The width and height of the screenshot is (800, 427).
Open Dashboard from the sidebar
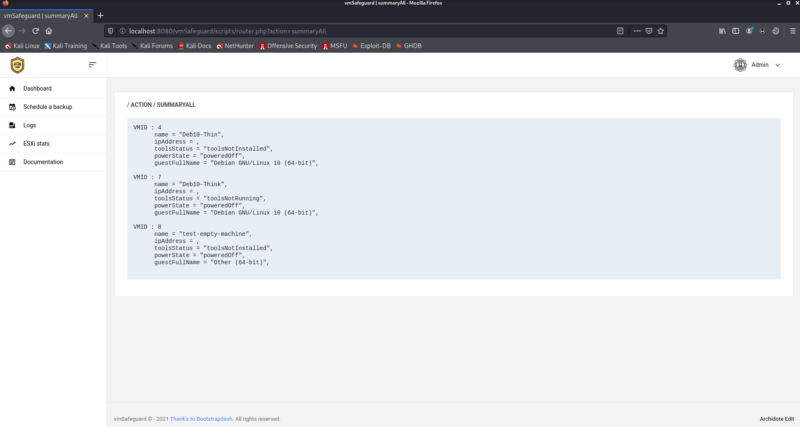[x=37, y=89]
